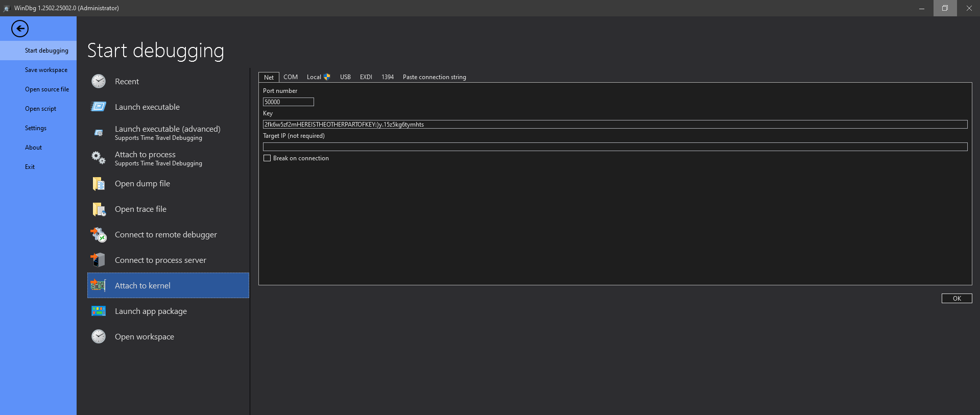Select Connect to remote debugger label
Screen dimensions: 980x415
[x=166, y=235]
